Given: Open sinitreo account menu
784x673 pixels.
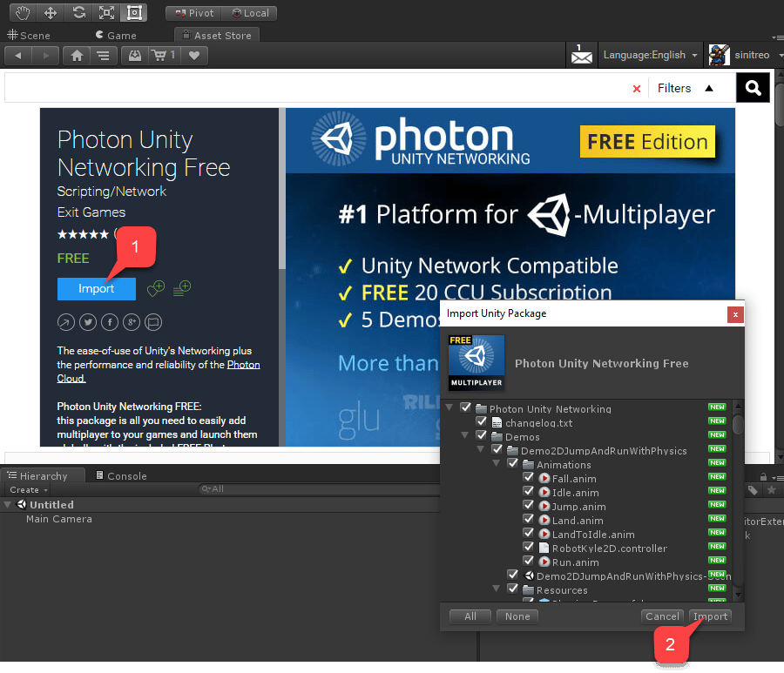Looking at the screenshot, I should 744,55.
